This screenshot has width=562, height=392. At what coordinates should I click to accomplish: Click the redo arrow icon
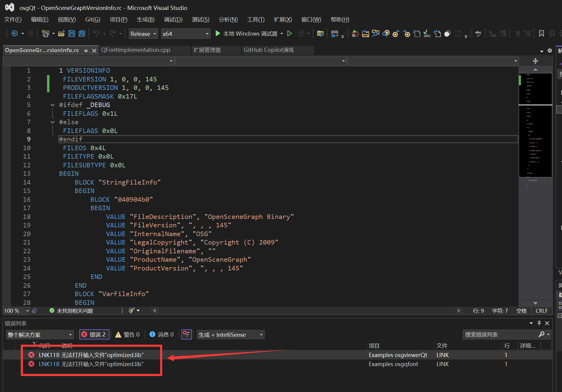pyautogui.click(x=112, y=33)
